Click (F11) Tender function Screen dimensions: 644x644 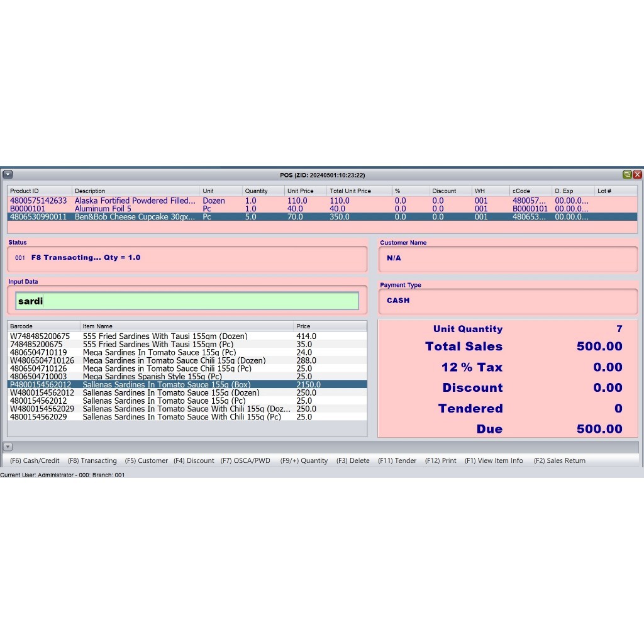pos(397,461)
